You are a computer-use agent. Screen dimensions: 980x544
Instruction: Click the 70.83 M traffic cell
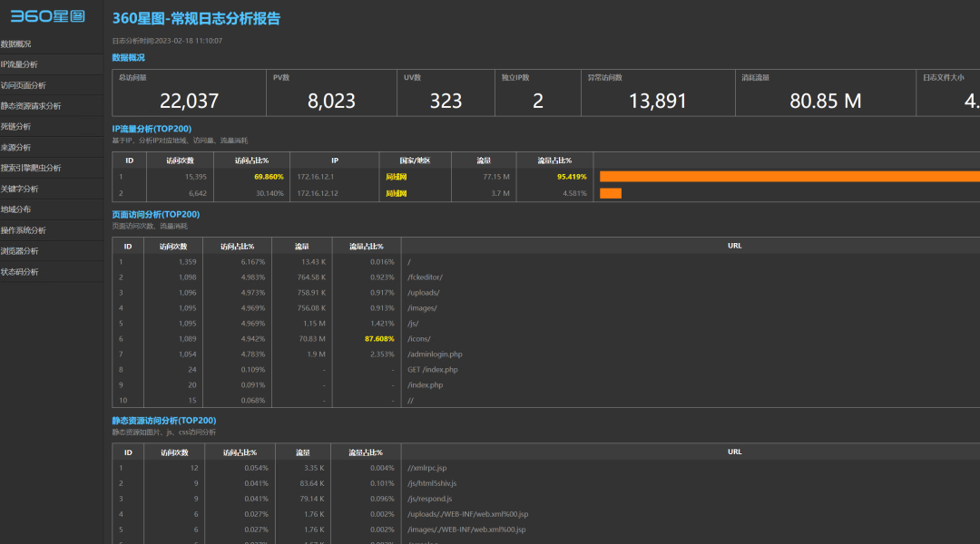tap(312, 338)
